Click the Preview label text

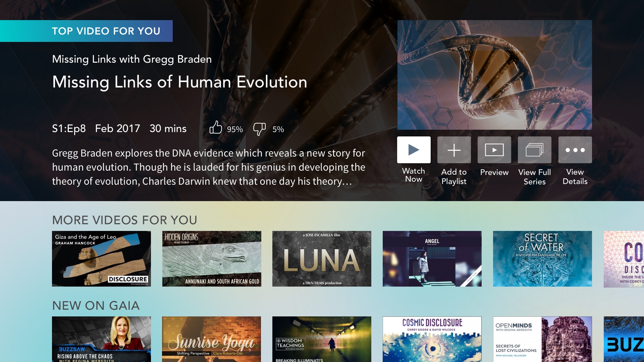494,172
